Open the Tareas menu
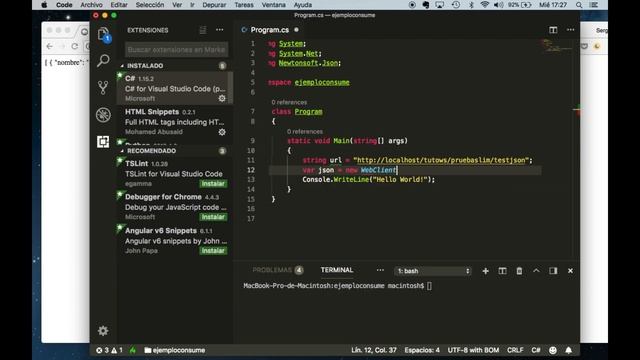Screen dimensions: 640x360 click(x=244, y=5)
